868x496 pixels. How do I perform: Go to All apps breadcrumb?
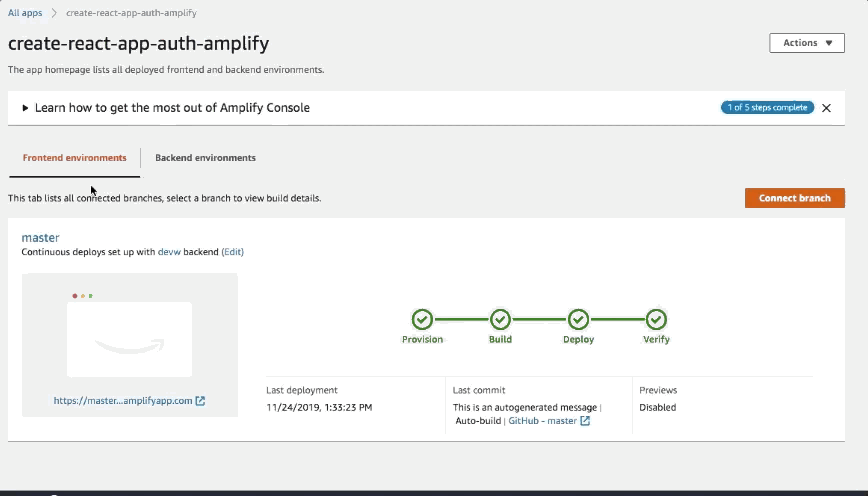(25, 13)
